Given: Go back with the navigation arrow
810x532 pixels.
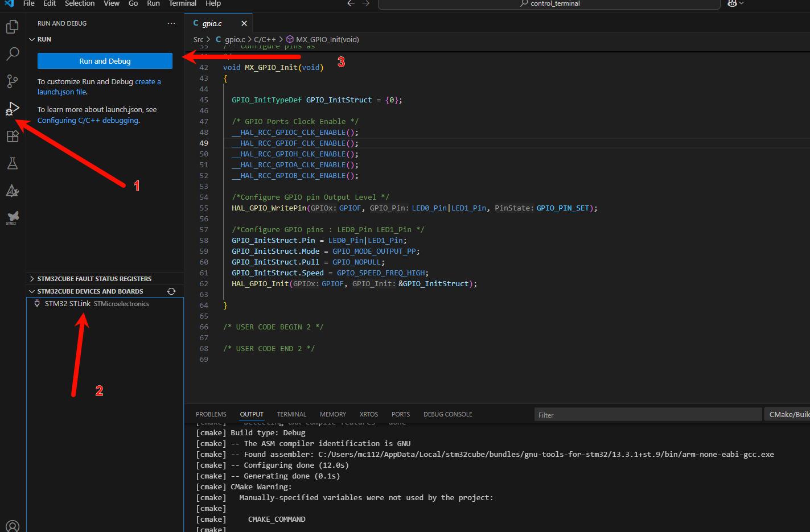Looking at the screenshot, I should coord(351,3).
